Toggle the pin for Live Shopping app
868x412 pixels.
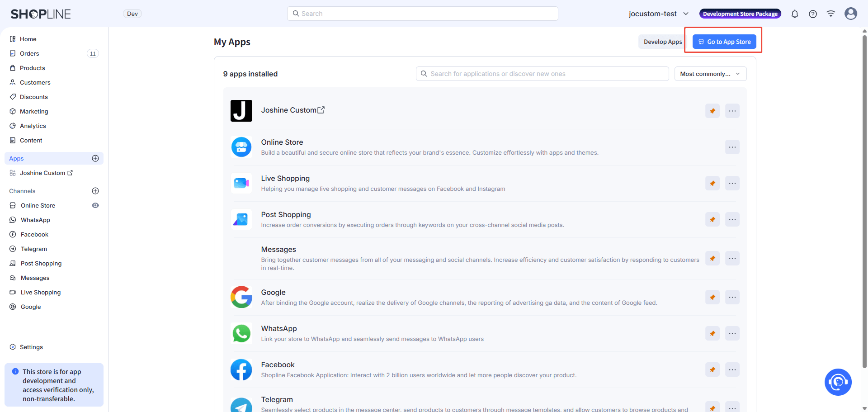pyautogui.click(x=712, y=183)
